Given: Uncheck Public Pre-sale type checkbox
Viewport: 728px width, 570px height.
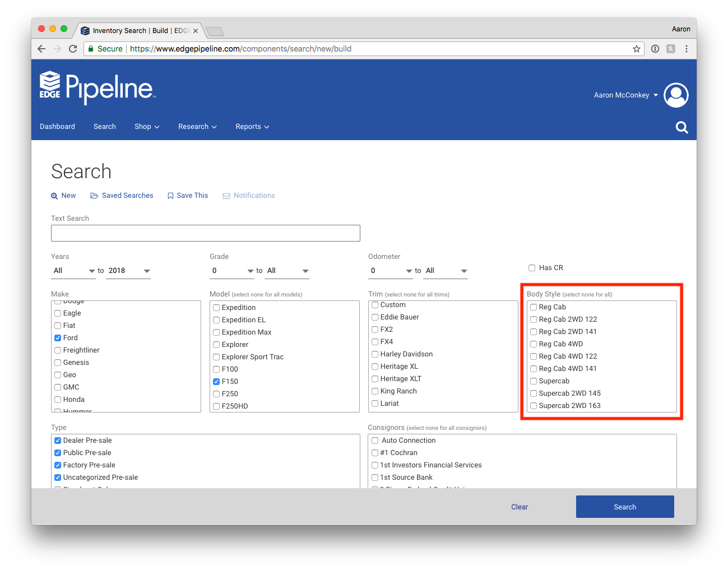Looking at the screenshot, I should 58,453.
